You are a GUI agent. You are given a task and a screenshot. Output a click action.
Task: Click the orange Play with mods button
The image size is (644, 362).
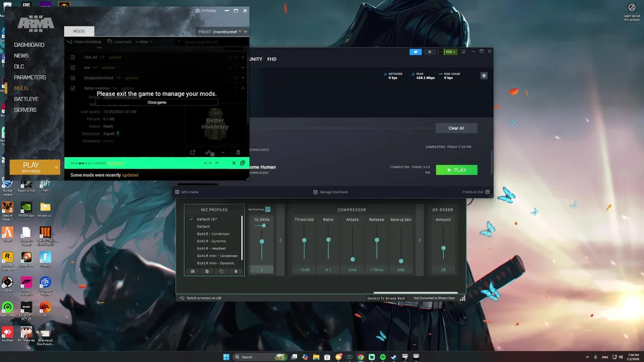click(x=31, y=167)
